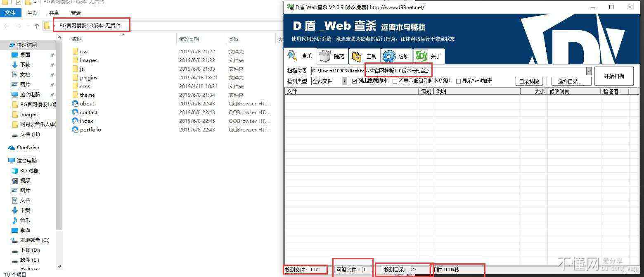This screenshot has width=644, height=277.
Task: Open the 主页 ribbon tab in Explorer
Action: [32, 13]
